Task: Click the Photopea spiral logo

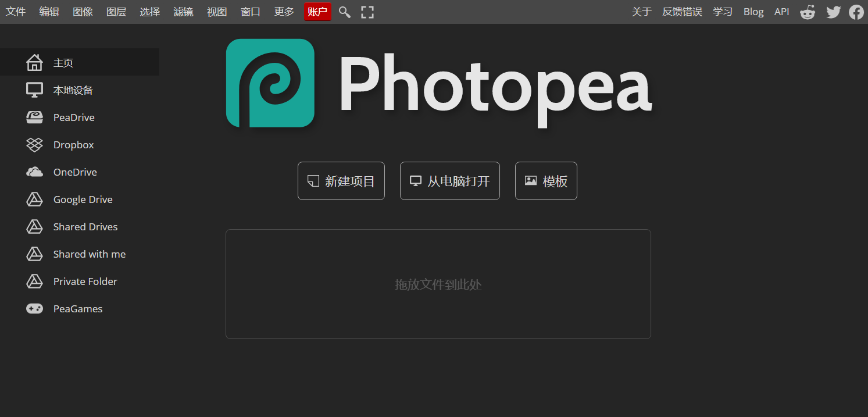Action: click(x=270, y=83)
